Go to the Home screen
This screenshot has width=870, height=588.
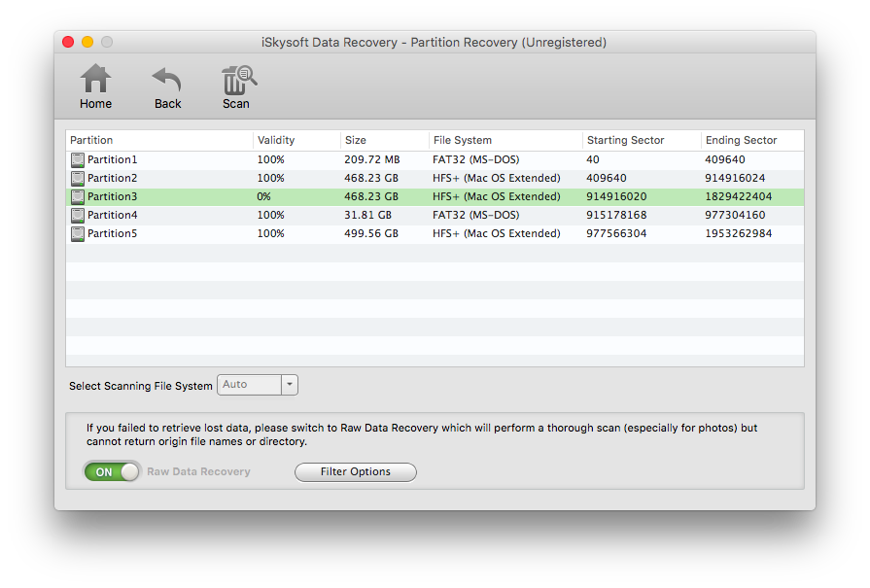click(x=95, y=86)
